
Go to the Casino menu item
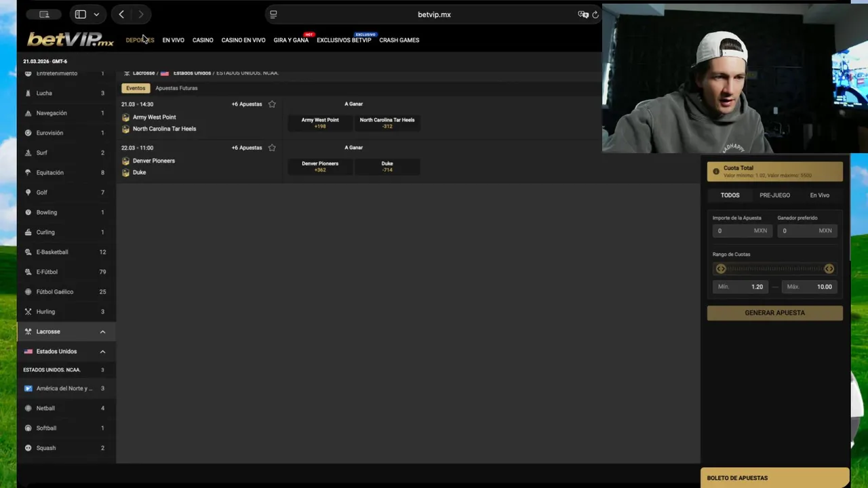pyautogui.click(x=203, y=40)
